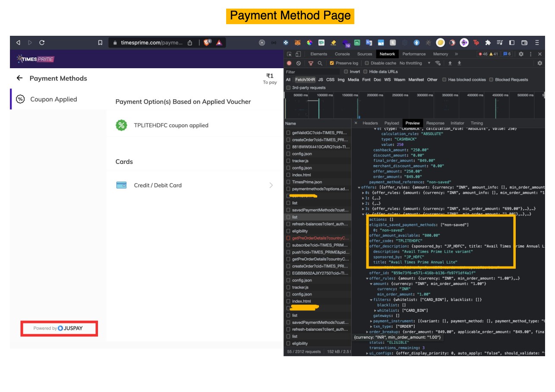Import HAR file with upload arrow

tap(450, 63)
